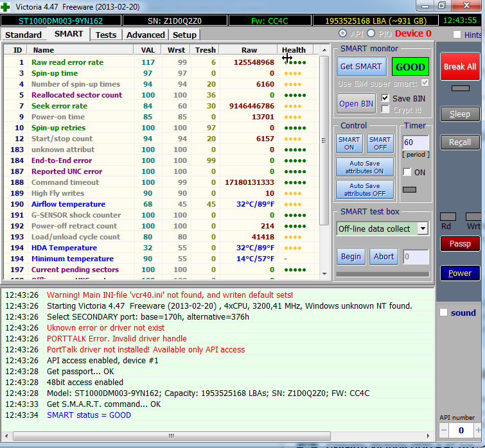The image size is (485, 448).
Task: Click the Get SMART button
Action: pyautogui.click(x=361, y=66)
